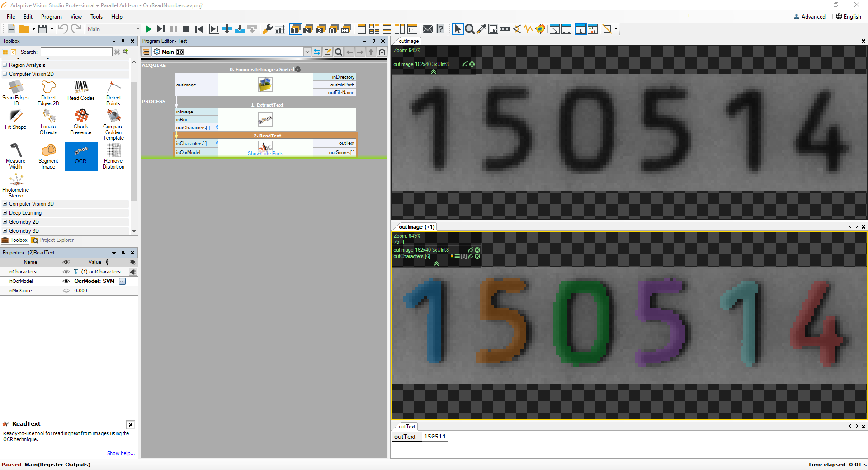The image size is (868, 470).
Task: Select the Detect Edges 2D tool
Action: [x=48, y=93]
